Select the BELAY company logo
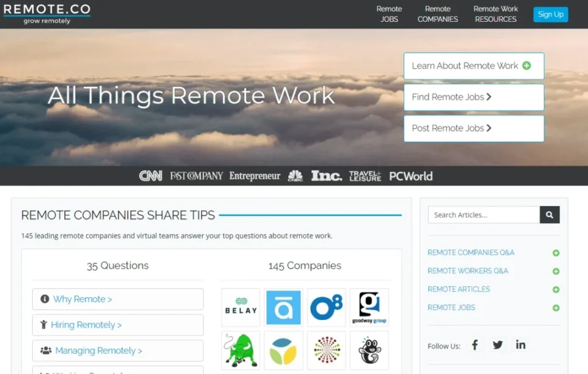This screenshot has width=588, height=374. (x=241, y=307)
